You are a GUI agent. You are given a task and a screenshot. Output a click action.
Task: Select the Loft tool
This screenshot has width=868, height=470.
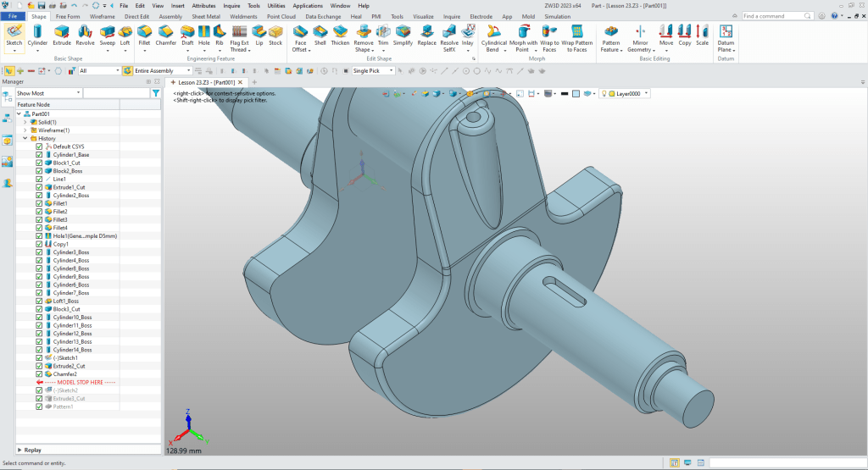pyautogui.click(x=125, y=35)
